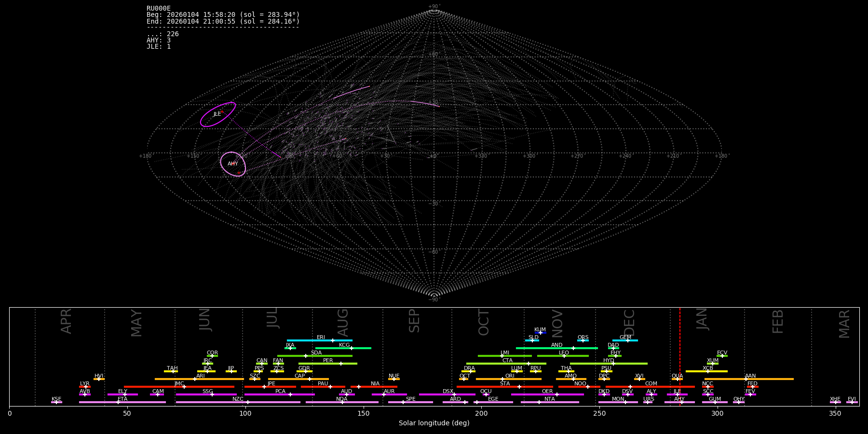The height and width of the screenshot is (434, 868).
Task: Click the SPE shower label
Action: (410, 399)
